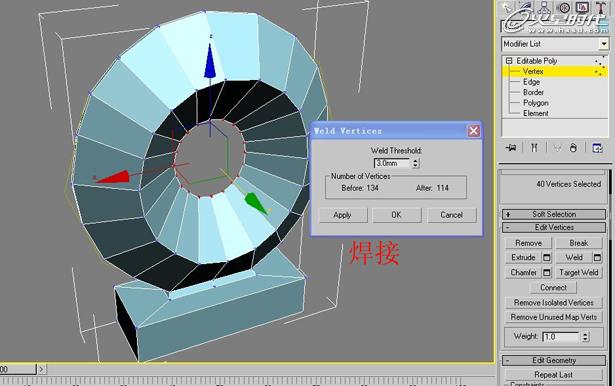The image size is (615, 386).
Task: Click the Weld button
Action: [x=574, y=257]
